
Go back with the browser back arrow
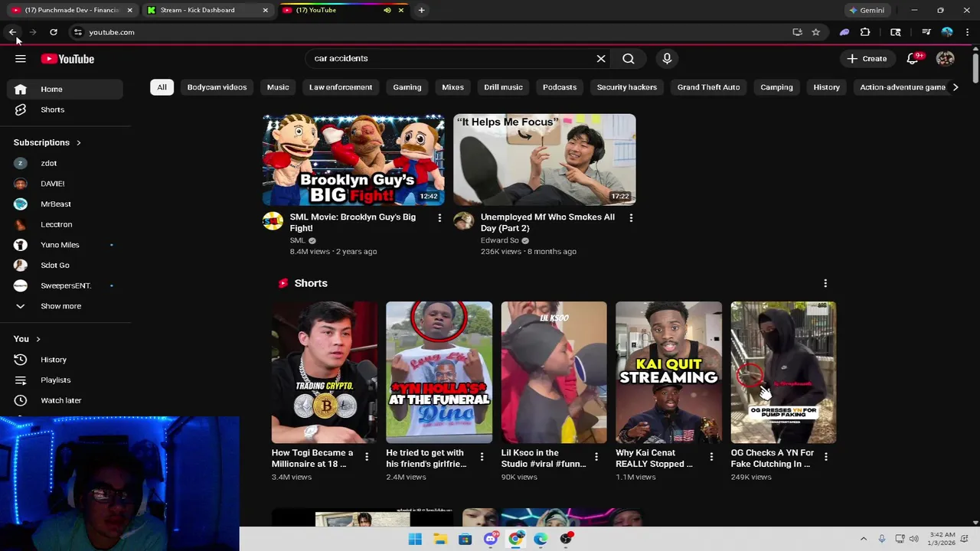(x=12, y=32)
